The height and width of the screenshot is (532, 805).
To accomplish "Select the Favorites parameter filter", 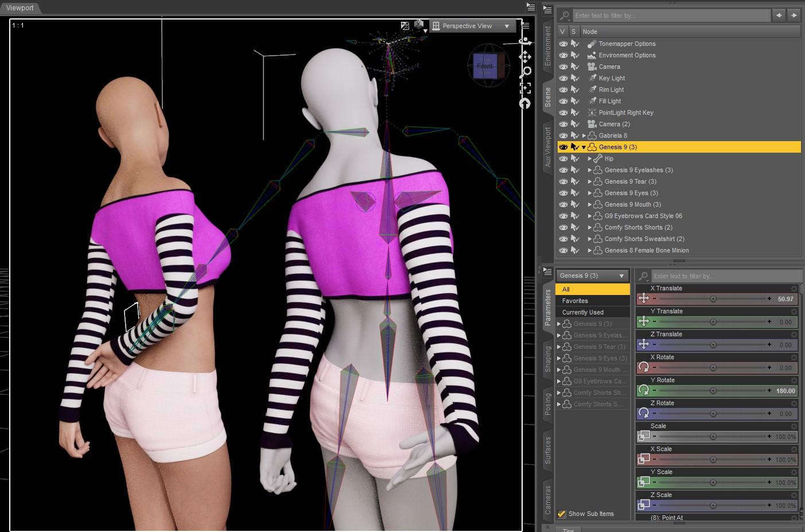I will pos(575,301).
